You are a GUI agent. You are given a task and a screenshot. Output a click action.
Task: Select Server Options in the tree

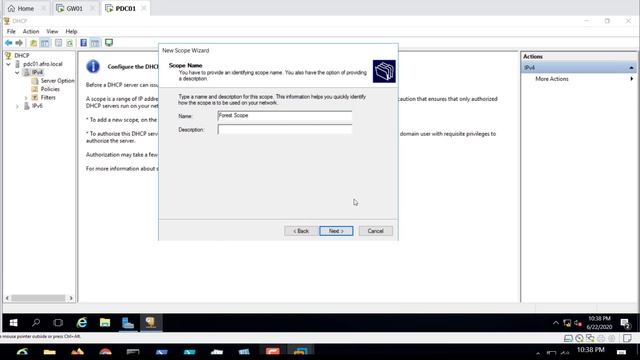(58, 81)
